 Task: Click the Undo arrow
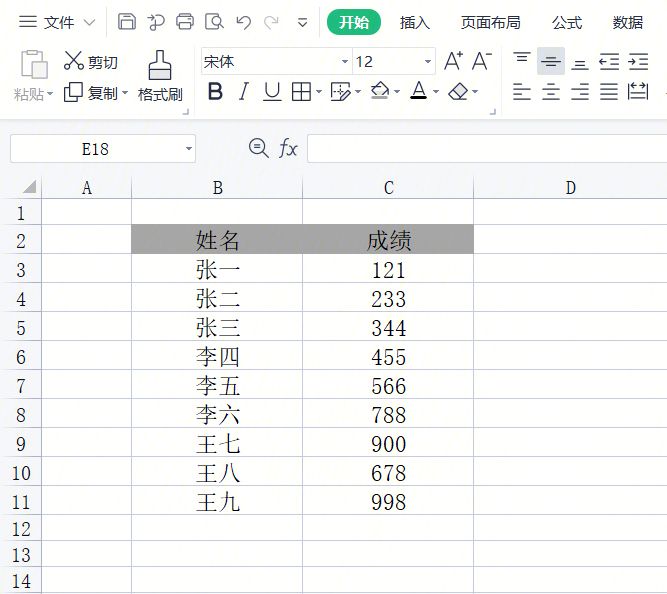point(244,22)
